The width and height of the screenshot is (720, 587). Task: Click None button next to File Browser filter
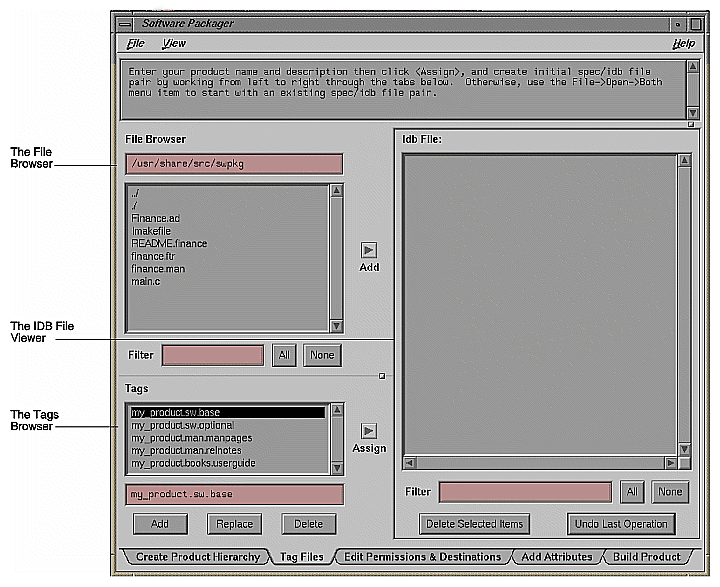[x=322, y=356]
